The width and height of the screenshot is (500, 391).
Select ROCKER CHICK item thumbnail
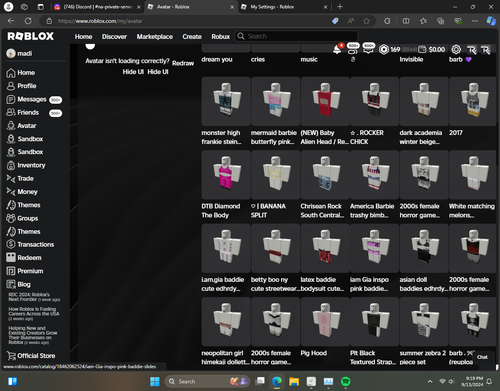click(x=374, y=101)
